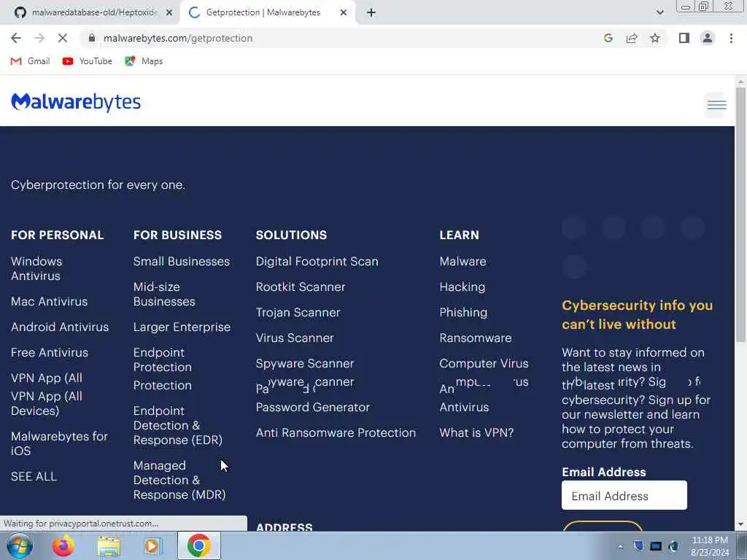Click SEE ALL under For Personal
Viewport: 747px width, 560px height.
point(34,476)
